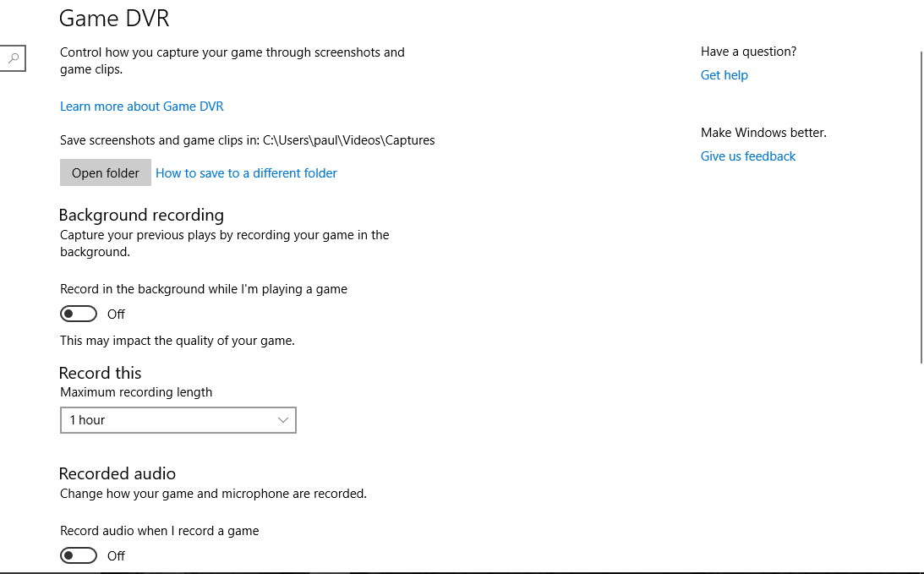
Task: Open the Get help link
Action: click(724, 75)
